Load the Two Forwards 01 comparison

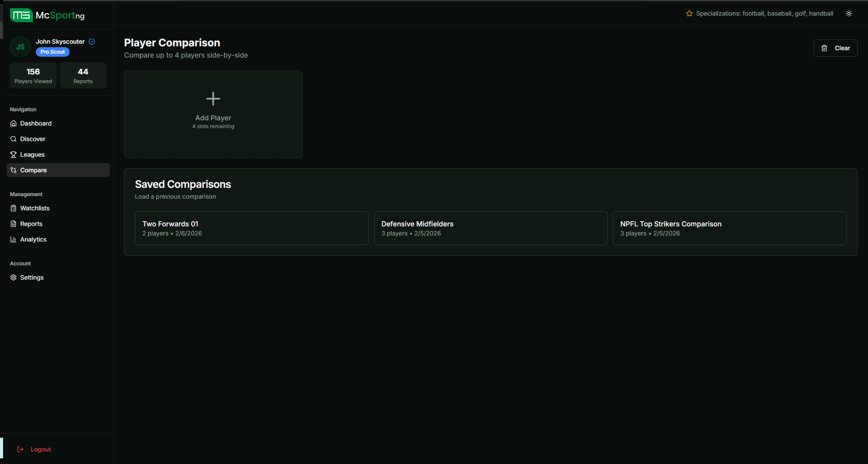pos(251,228)
